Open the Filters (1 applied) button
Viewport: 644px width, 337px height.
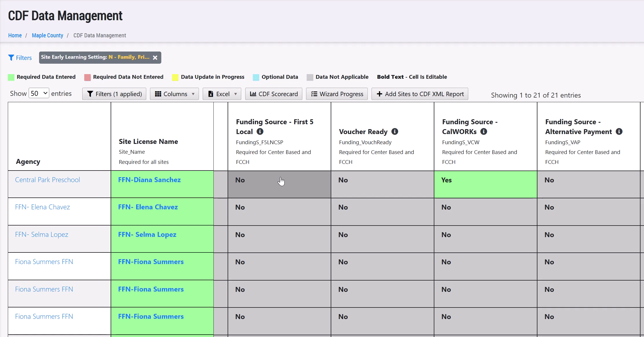click(114, 94)
